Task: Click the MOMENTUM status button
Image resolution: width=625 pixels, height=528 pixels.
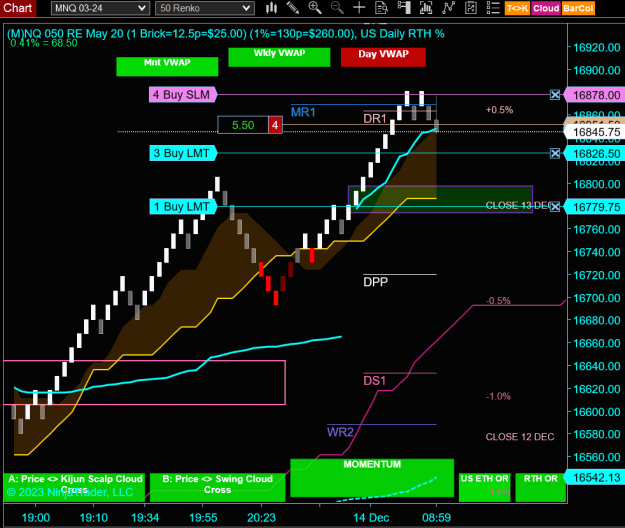Action: tap(372, 478)
